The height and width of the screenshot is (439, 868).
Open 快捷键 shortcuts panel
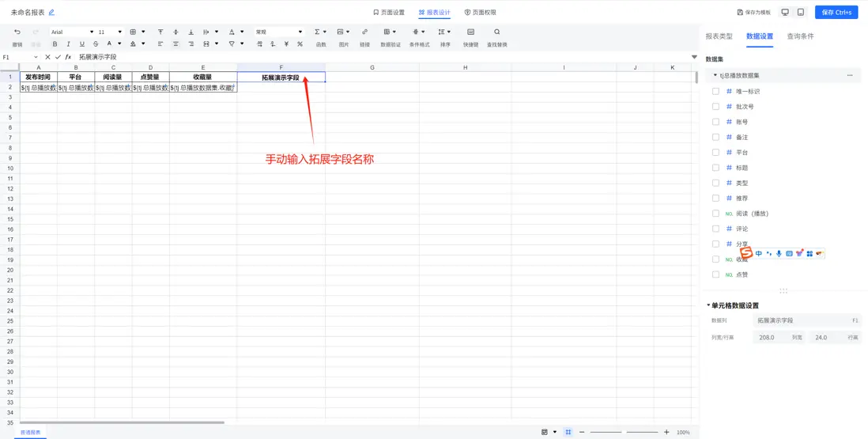click(470, 37)
